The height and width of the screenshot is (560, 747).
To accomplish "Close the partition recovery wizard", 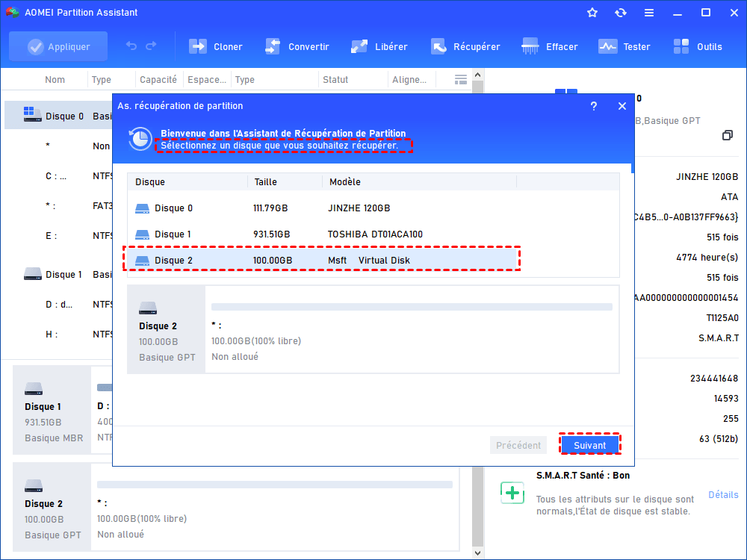I will [x=622, y=106].
